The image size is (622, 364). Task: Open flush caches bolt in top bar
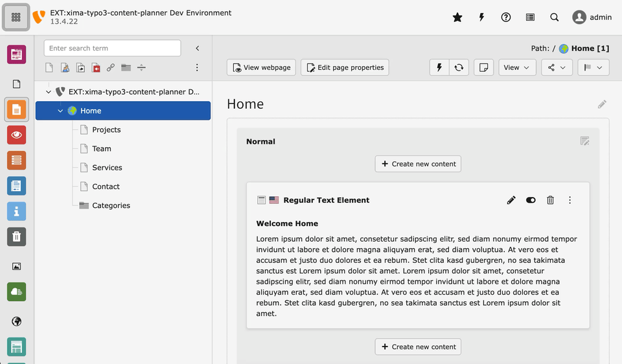coord(481,17)
